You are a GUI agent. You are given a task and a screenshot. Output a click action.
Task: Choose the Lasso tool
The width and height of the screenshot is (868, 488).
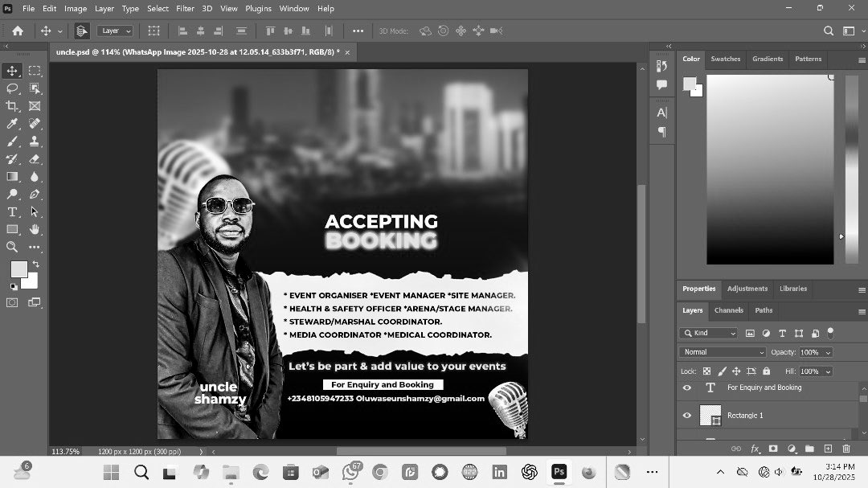11,88
